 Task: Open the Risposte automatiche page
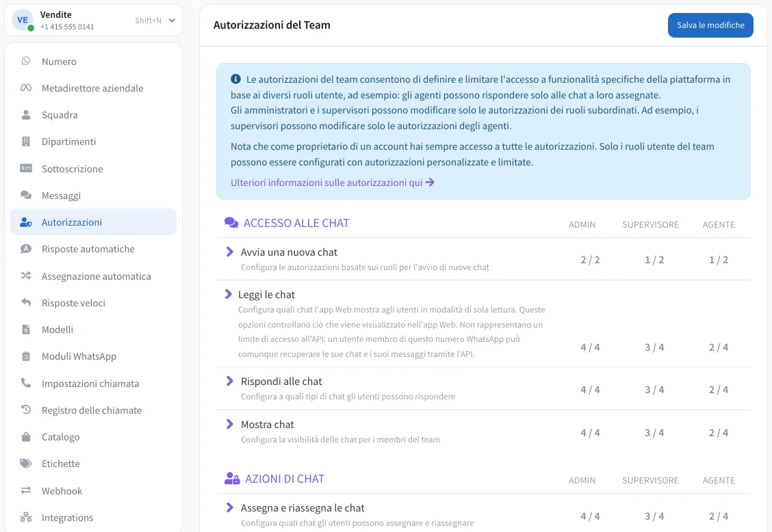(x=94, y=248)
